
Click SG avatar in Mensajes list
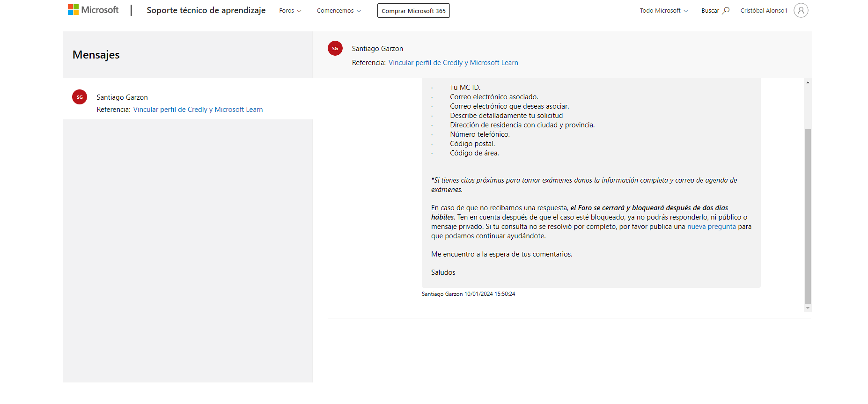coord(80,97)
